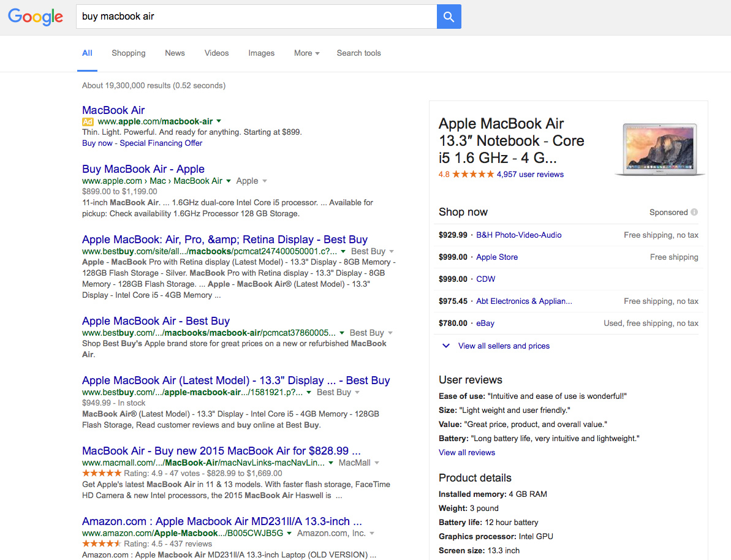731x560 pixels.
Task: Open dropdown arrow after 'Mac › MacBook Air' URL
Action: pos(229,181)
